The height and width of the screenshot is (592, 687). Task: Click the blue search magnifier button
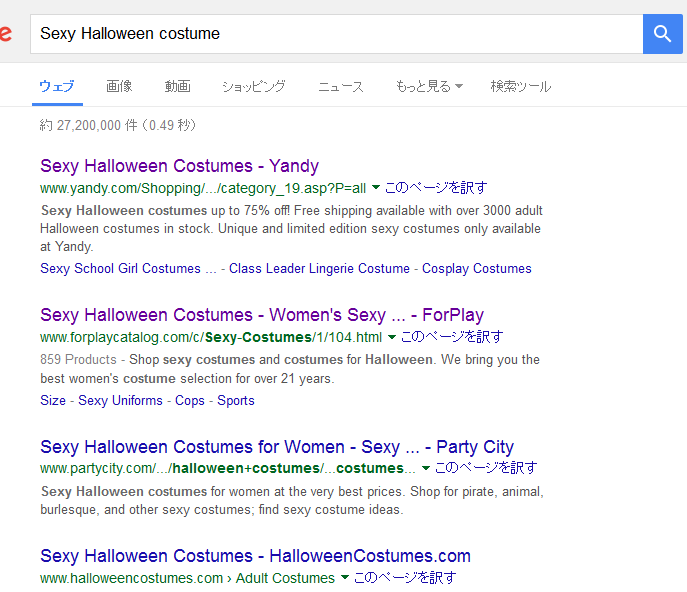(x=662, y=34)
